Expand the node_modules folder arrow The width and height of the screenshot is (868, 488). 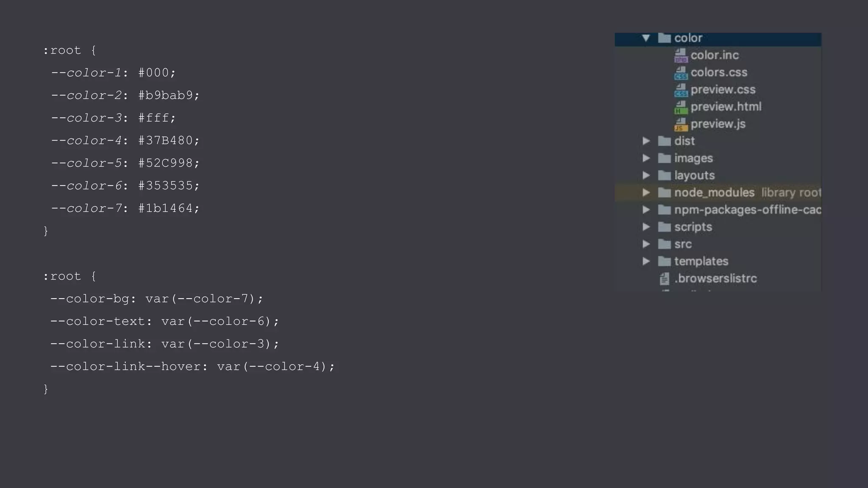pyautogui.click(x=646, y=192)
